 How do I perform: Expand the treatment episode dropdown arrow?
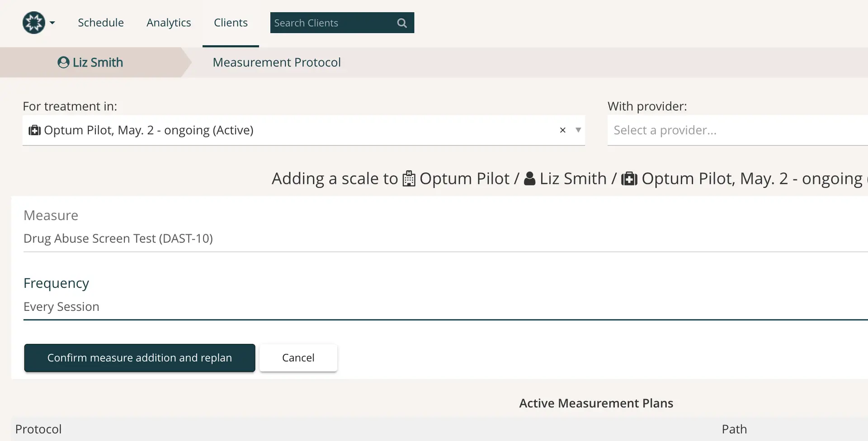578,131
